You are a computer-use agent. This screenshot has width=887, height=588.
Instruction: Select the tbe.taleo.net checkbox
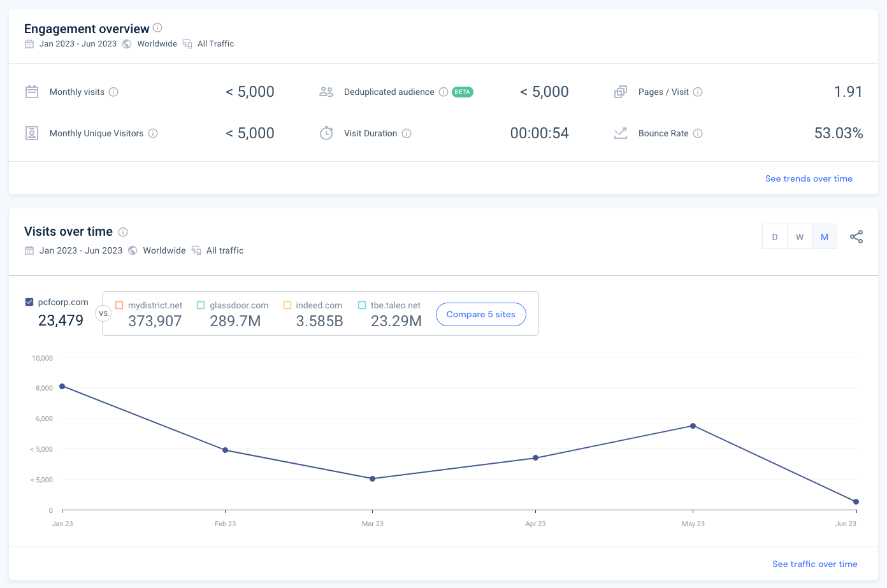click(x=362, y=305)
